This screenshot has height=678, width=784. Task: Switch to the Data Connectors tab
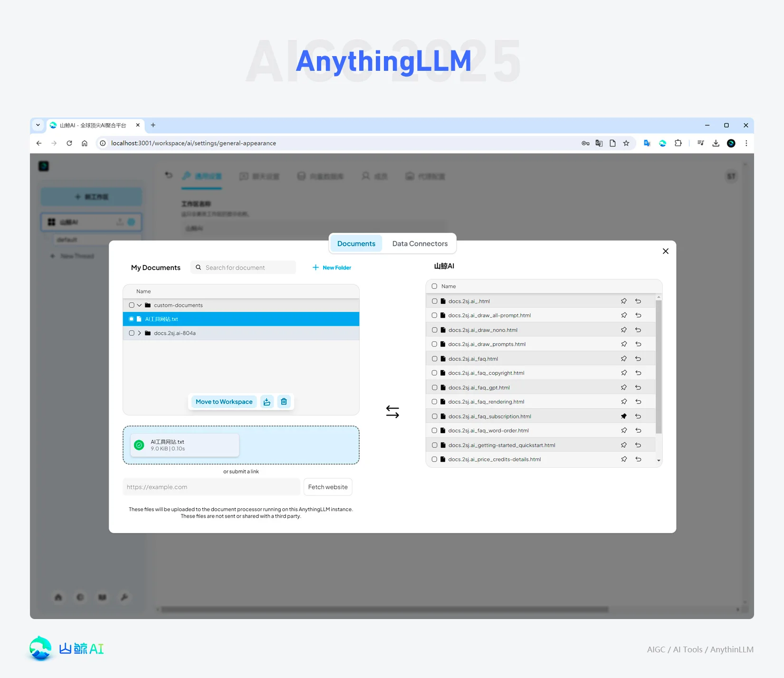[420, 243]
